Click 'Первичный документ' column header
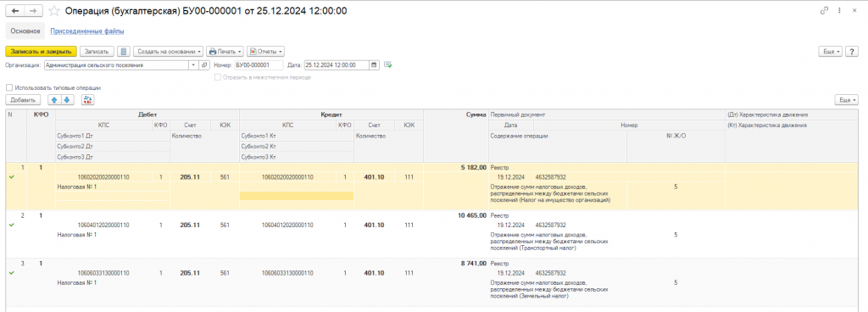This screenshot has height=312, width=868. click(x=607, y=114)
